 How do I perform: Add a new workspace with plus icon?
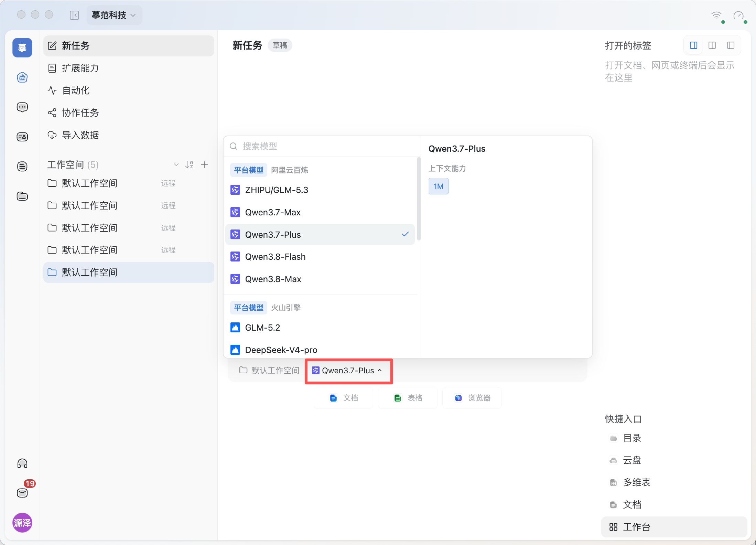(x=205, y=165)
